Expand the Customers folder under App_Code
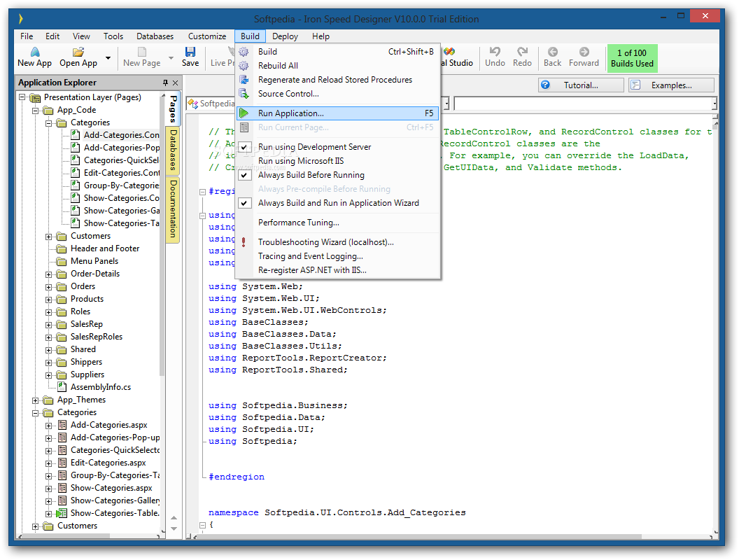This screenshot has width=739, height=560. [48, 237]
